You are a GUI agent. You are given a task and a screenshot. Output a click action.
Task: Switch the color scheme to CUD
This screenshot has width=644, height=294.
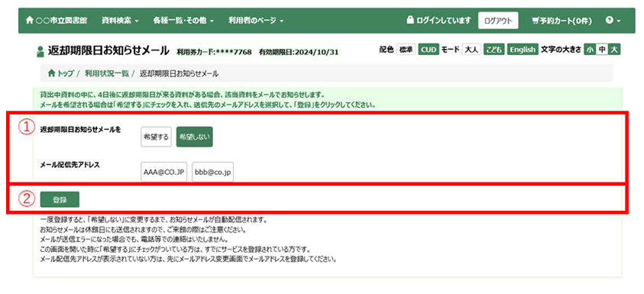pyautogui.click(x=429, y=50)
